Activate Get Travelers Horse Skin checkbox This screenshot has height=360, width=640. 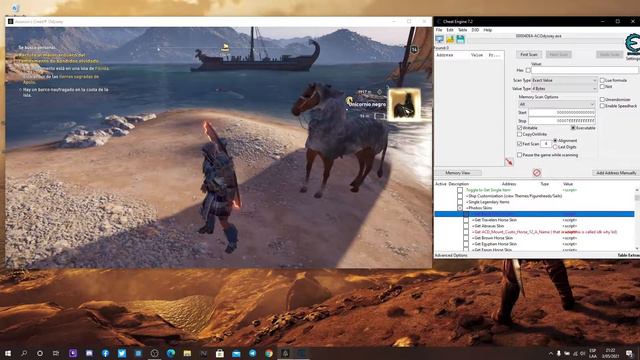coord(466,220)
